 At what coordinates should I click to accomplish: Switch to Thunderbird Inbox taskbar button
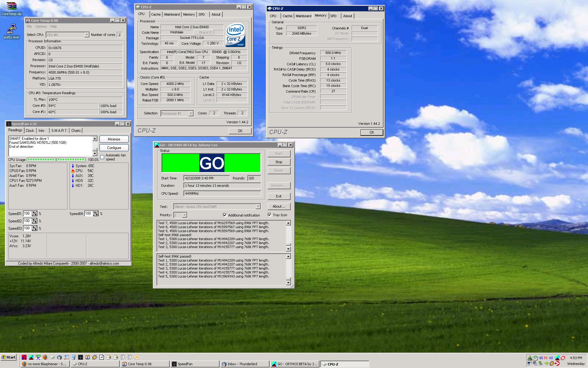point(244,364)
